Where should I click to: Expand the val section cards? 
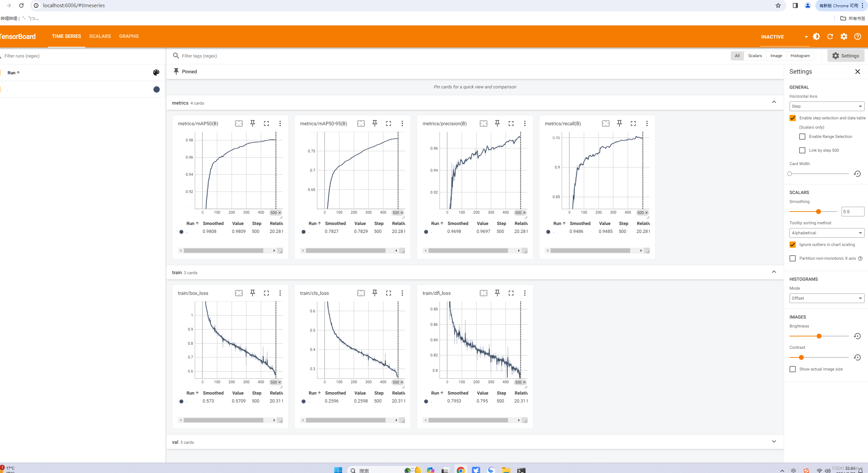coord(775,442)
